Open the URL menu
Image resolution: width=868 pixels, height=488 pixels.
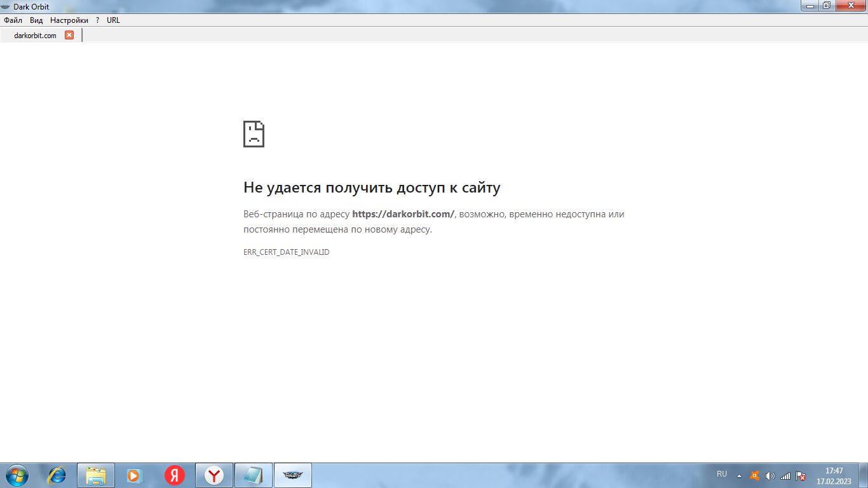point(113,20)
